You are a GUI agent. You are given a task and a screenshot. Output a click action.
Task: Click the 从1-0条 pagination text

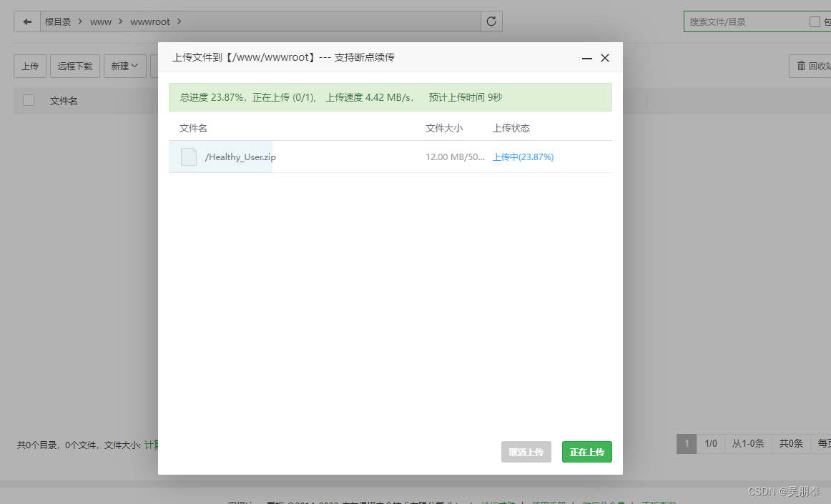coord(748,443)
